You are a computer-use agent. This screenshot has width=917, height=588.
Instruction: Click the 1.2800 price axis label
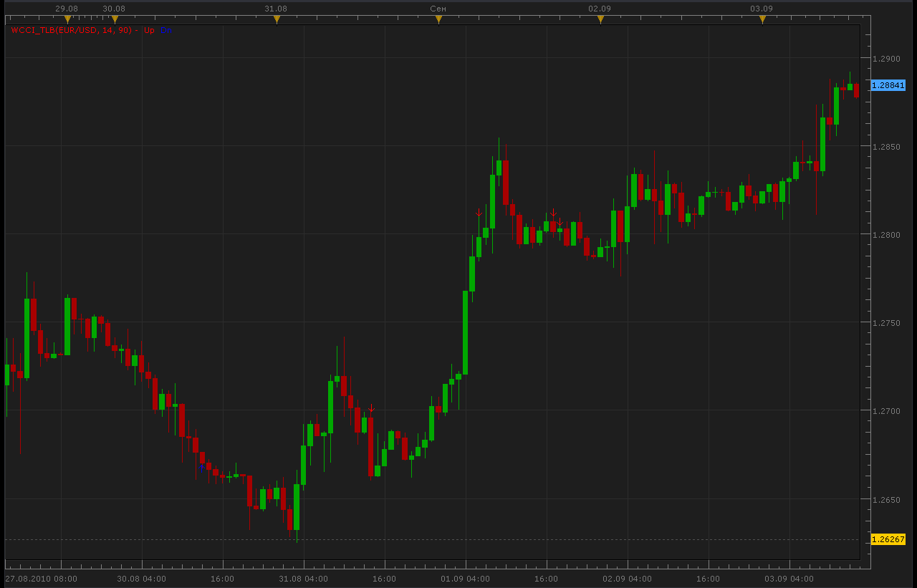885,235
